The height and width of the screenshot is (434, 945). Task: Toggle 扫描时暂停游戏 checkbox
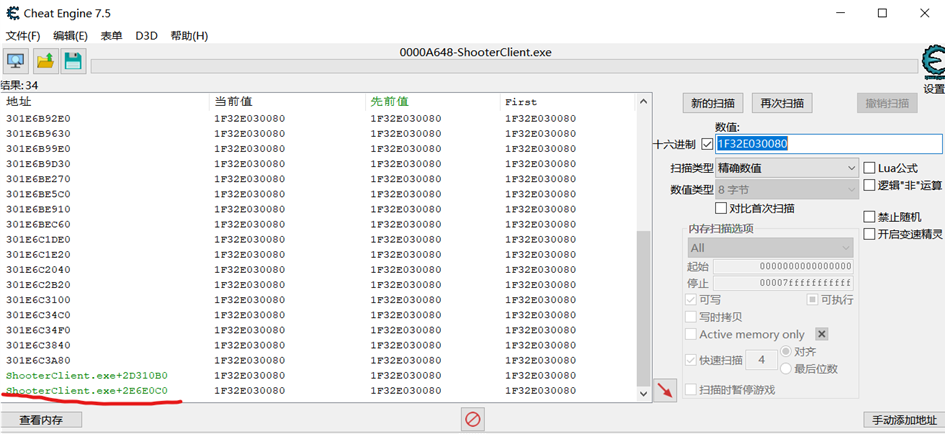(x=691, y=389)
